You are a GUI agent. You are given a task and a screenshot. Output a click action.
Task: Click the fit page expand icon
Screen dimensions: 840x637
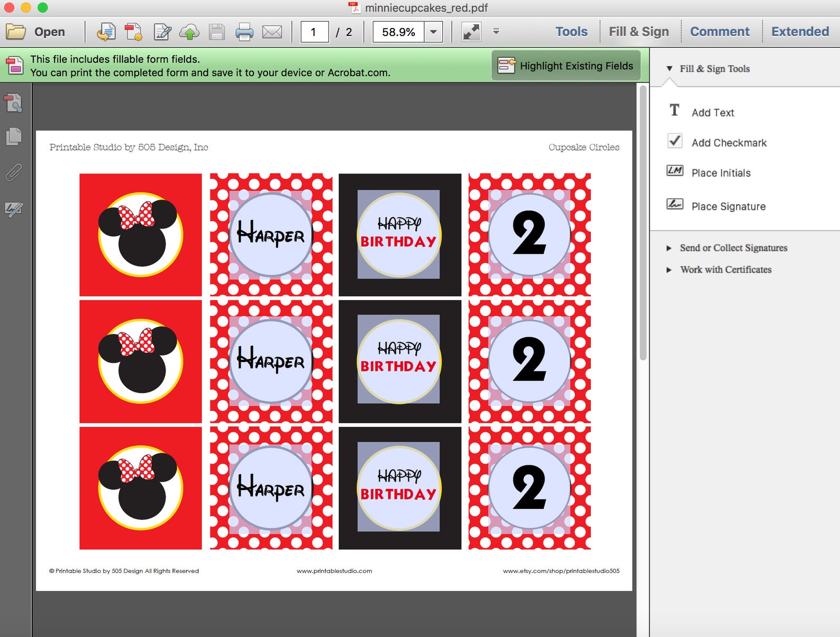(471, 32)
